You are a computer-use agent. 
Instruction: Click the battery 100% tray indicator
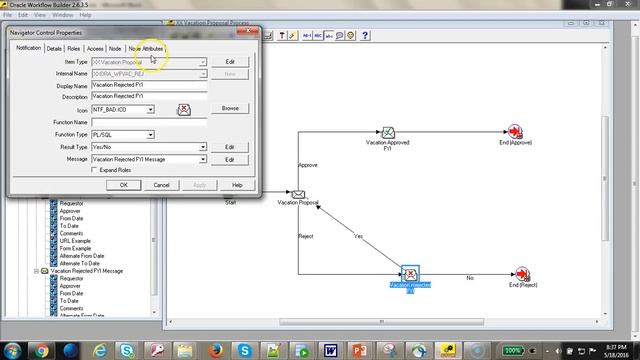[x=512, y=351]
